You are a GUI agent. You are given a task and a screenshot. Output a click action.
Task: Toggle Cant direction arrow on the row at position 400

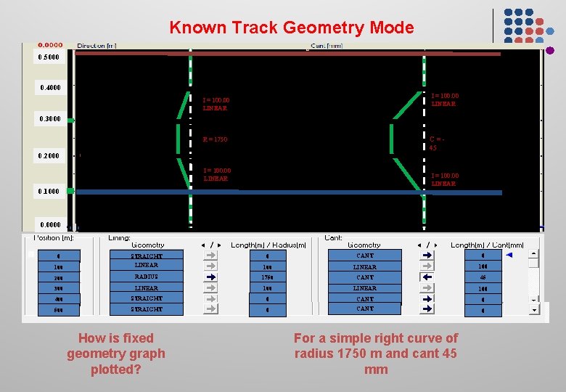427,299
